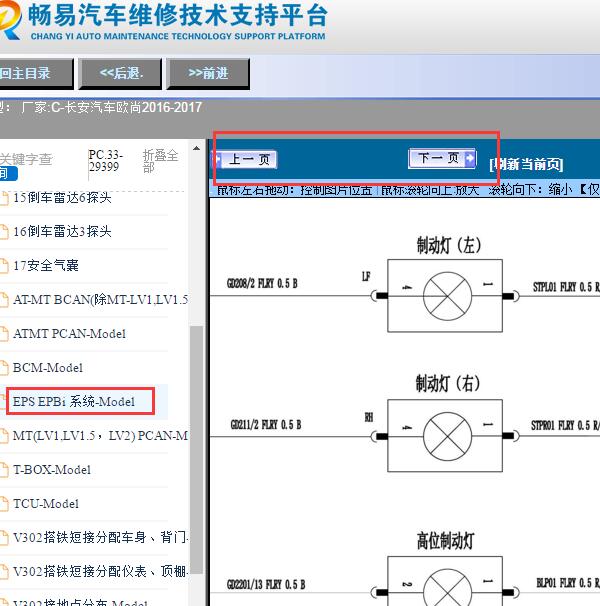Open tree item 15倒车雷达6探头
The image size is (600, 606).
tap(62, 197)
